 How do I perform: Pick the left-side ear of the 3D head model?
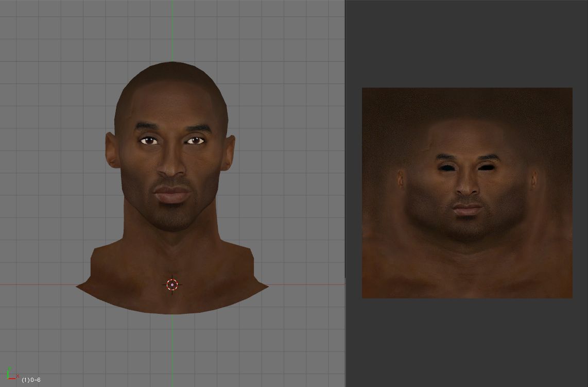(112, 150)
